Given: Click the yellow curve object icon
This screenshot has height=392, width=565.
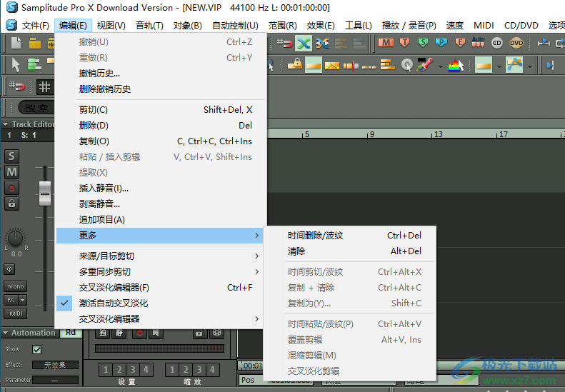Looking at the screenshot, I should click(332, 65).
